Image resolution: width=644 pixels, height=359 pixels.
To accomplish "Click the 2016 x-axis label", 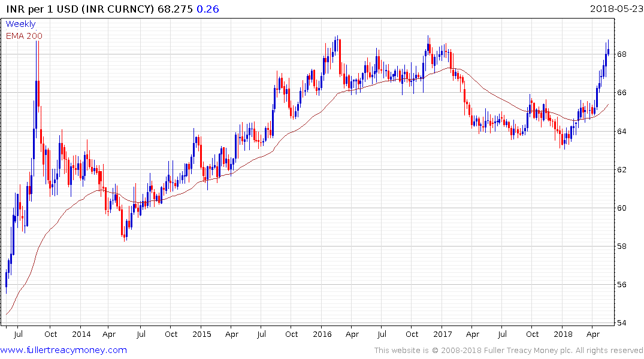I will point(322,334).
